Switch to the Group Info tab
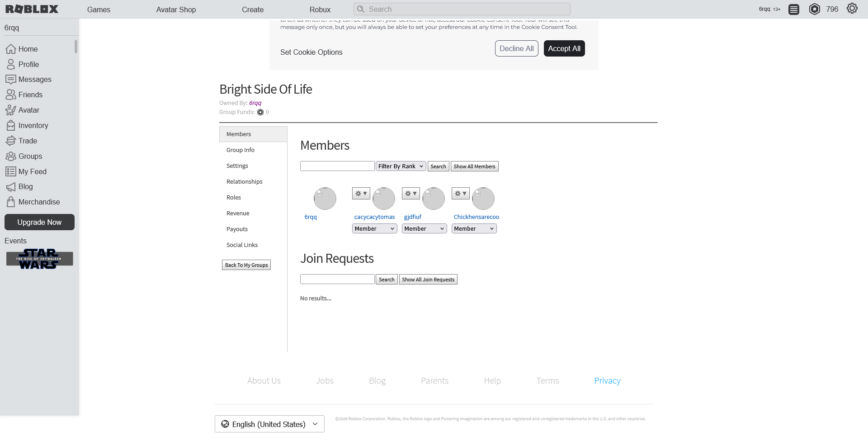 pos(241,150)
